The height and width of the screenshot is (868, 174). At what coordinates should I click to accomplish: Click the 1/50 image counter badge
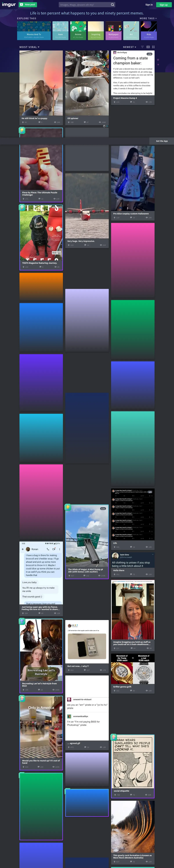click(149, 54)
